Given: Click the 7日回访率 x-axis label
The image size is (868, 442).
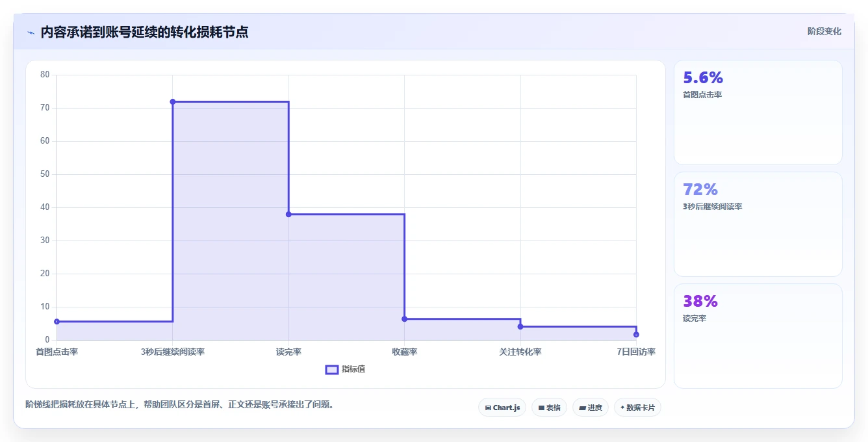Looking at the screenshot, I should pyautogui.click(x=636, y=352).
